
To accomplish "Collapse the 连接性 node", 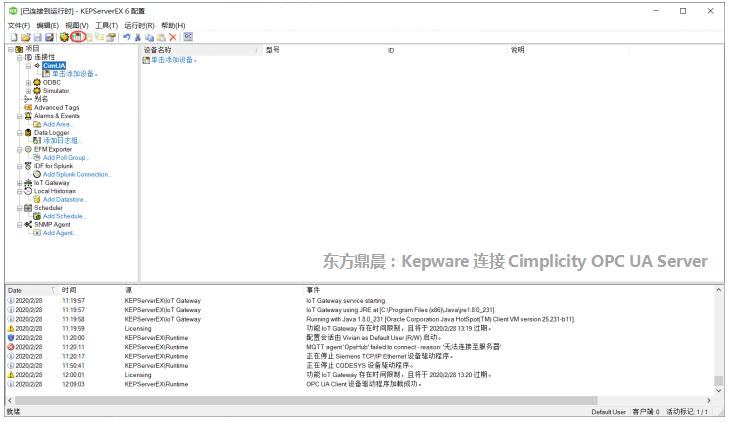I will (20, 57).
